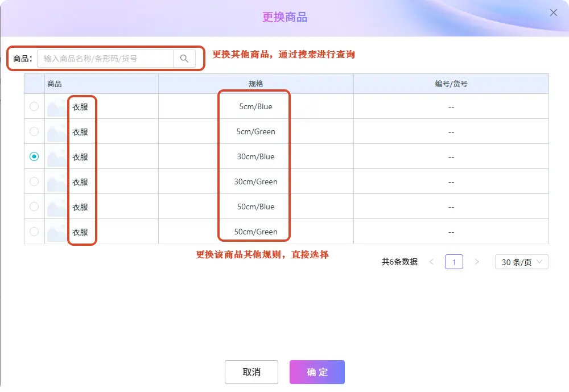Click product thumbnail in 5cm/Green row
The height and width of the screenshot is (392, 569).
point(57,132)
